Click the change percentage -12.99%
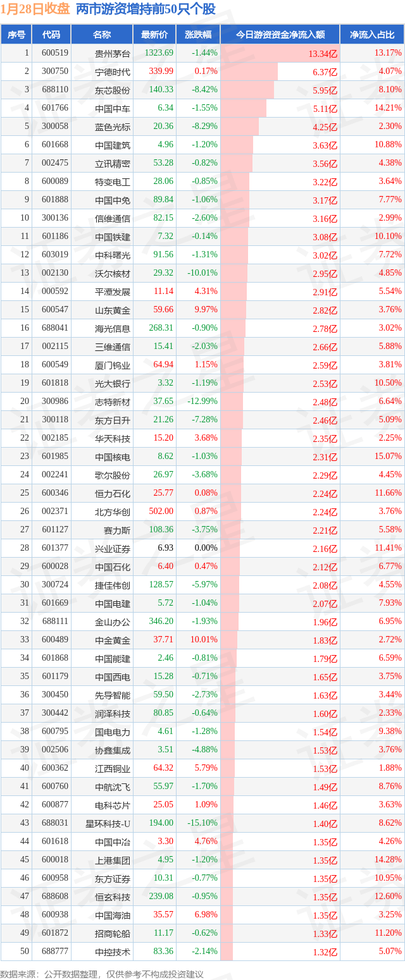Screen dimensions: 405x980 coord(202,401)
